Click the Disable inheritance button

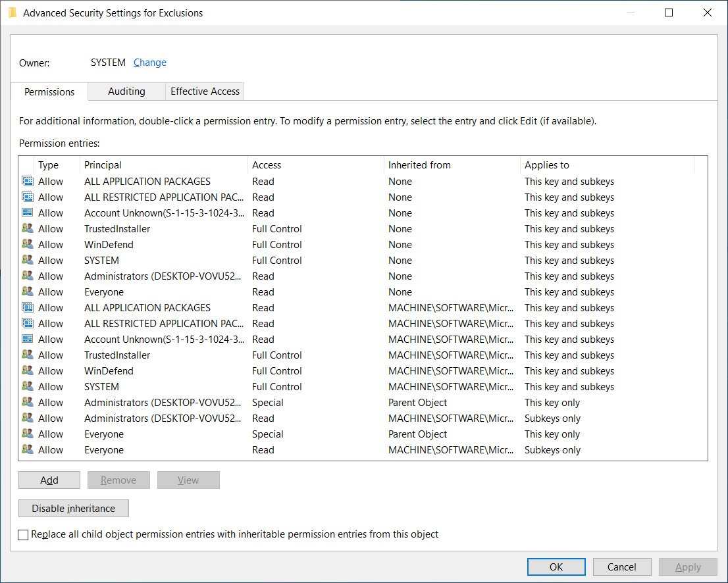[x=73, y=508]
